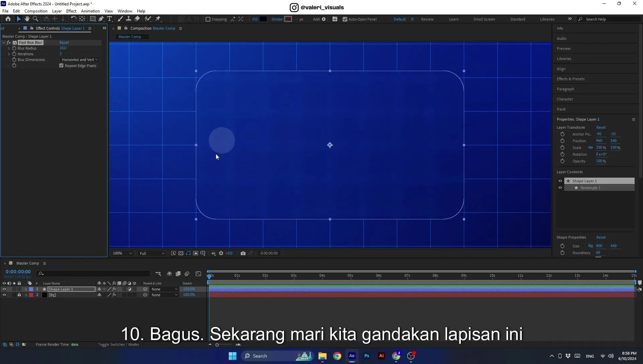Expand Blur Radius property
The image size is (643, 364).
(9, 48)
